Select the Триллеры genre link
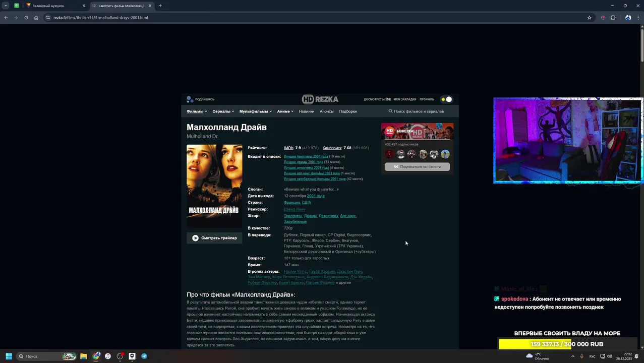The image size is (644, 363). pyautogui.click(x=293, y=216)
